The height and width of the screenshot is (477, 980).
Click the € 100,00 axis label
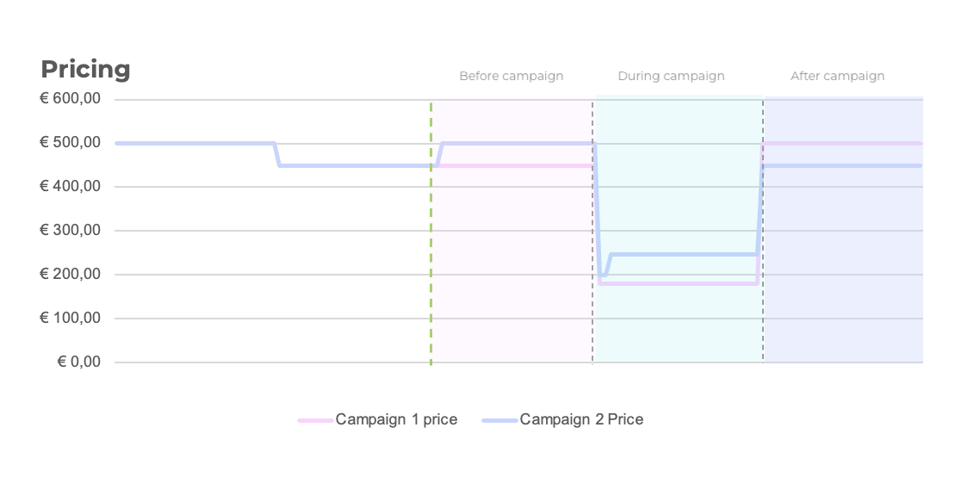pyautogui.click(x=70, y=318)
